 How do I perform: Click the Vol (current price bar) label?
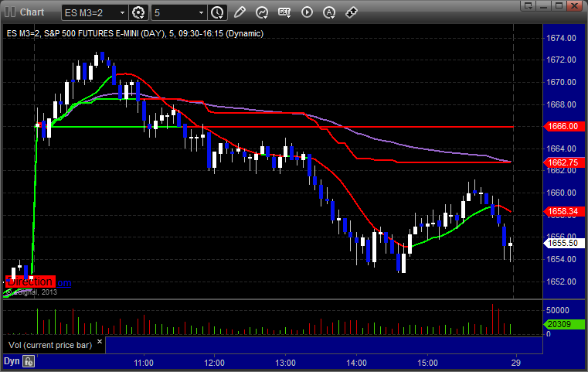point(50,345)
